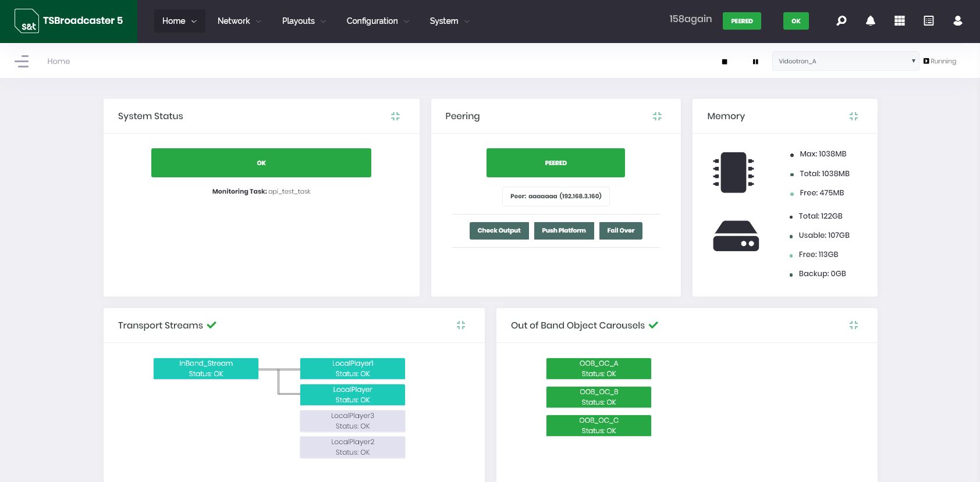Open the apps grid icon
Image resolution: width=980 pixels, height=482 pixels.
pyautogui.click(x=899, y=21)
